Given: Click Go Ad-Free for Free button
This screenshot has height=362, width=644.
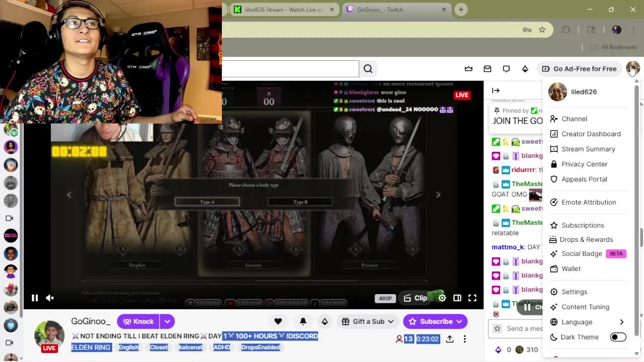Looking at the screenshot, I should click(579, 69).
